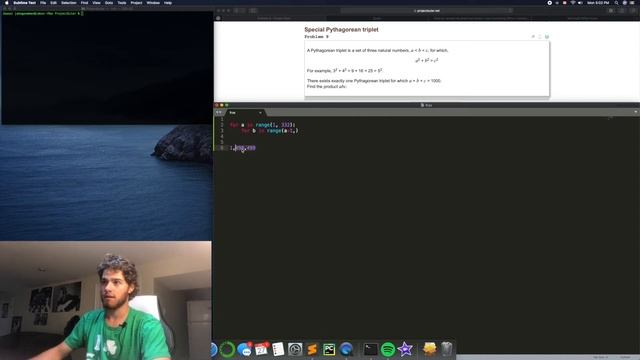Click the highlighted text on line 6
Screen dimensions: 640x360
coord(245,148)
